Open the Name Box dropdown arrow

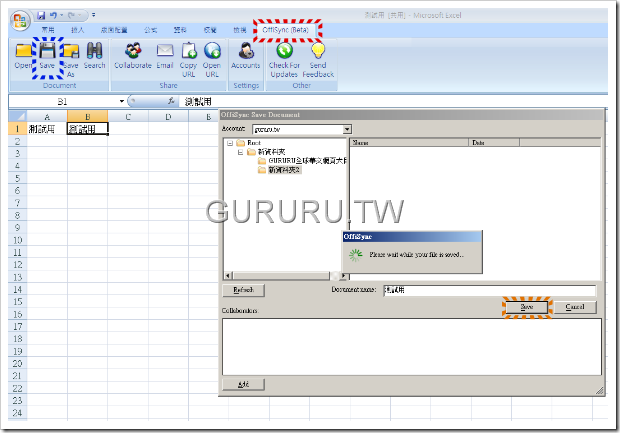pyautogui.click(x=121, y=102)
